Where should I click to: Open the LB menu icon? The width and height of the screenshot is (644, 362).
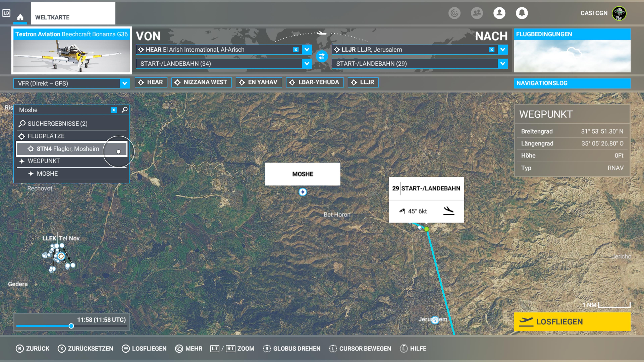6,13
